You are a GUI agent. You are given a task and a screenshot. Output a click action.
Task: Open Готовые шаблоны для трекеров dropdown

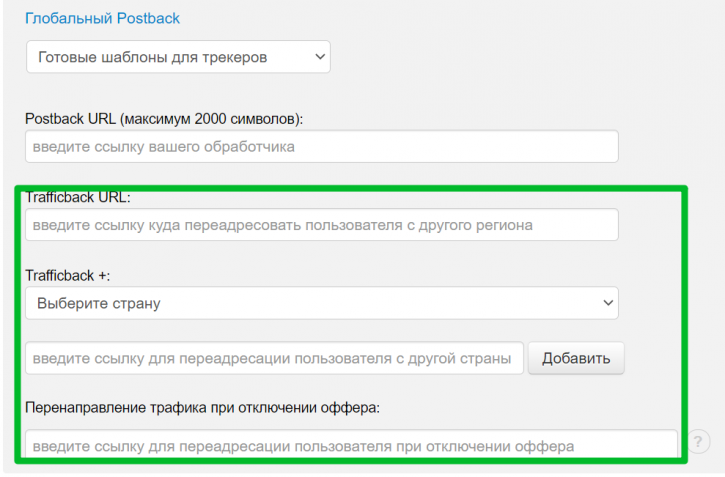click(178, 57)
